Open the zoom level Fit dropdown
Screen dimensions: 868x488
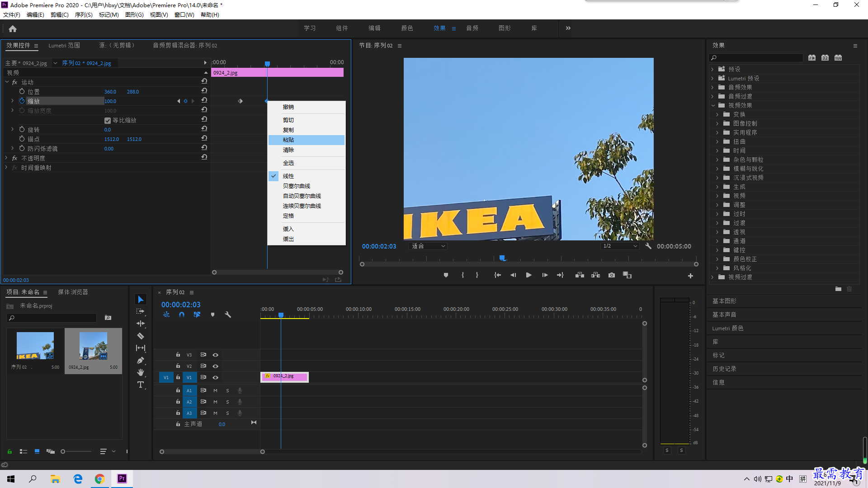pos(428,246)
